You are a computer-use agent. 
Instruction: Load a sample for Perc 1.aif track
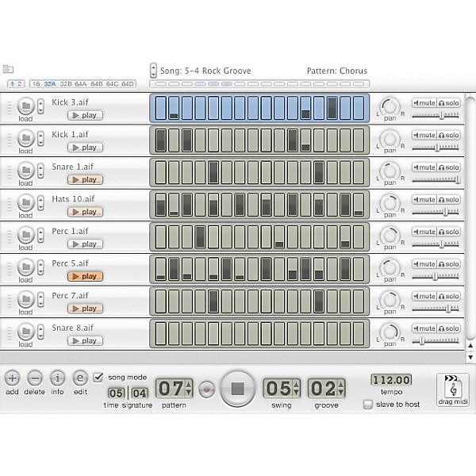(26, 235)
